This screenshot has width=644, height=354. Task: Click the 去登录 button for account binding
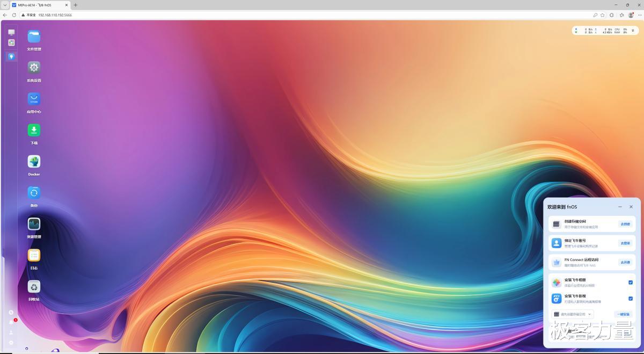(625, 243)
